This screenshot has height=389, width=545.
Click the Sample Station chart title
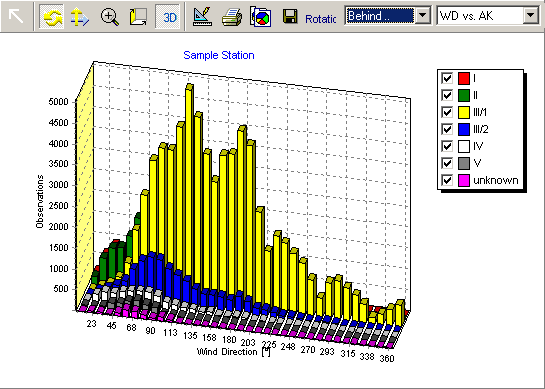point(219,55)
